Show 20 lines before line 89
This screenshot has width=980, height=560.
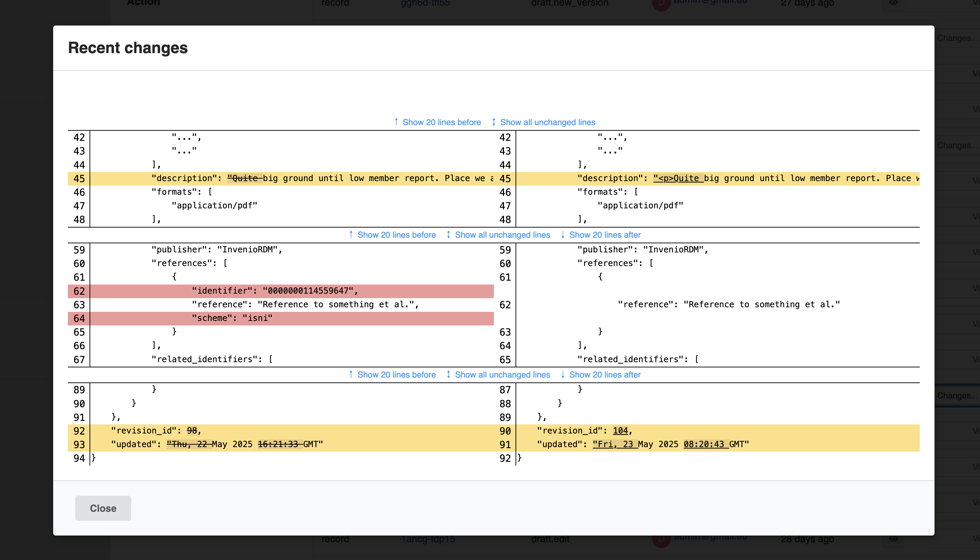392,375
